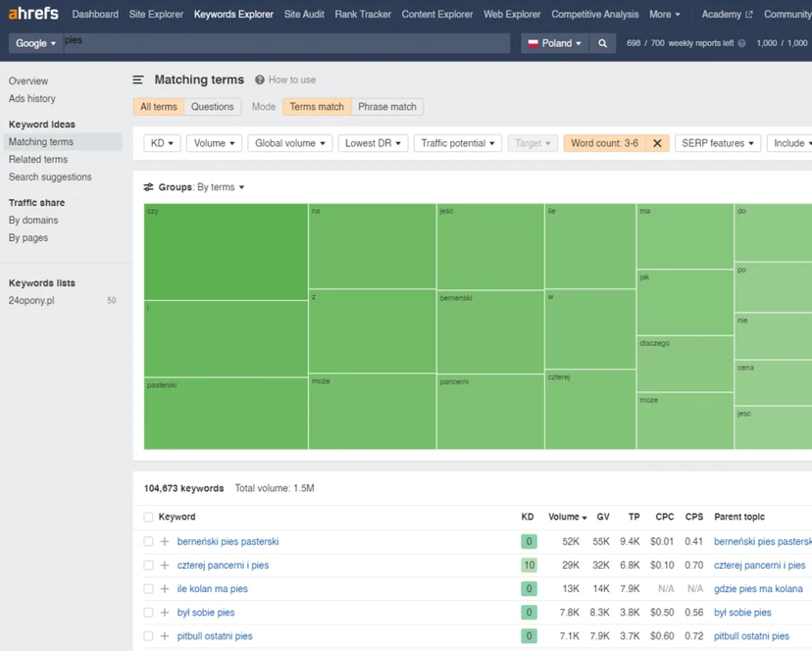The width and height of the screenshot is (812, 651).
Task: Open Content Explorer
Action: 437,15
